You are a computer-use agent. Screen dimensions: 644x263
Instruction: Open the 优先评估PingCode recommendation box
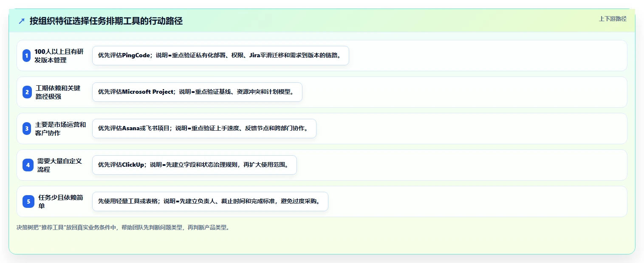tap(220, 56)
